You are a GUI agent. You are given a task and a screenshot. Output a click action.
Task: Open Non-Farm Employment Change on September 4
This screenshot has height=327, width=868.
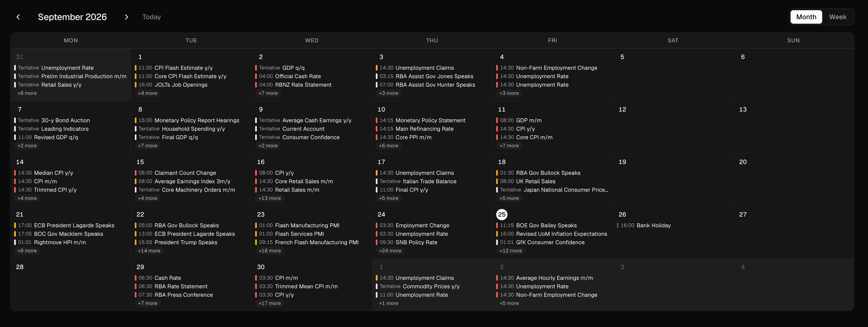[552, 68]
